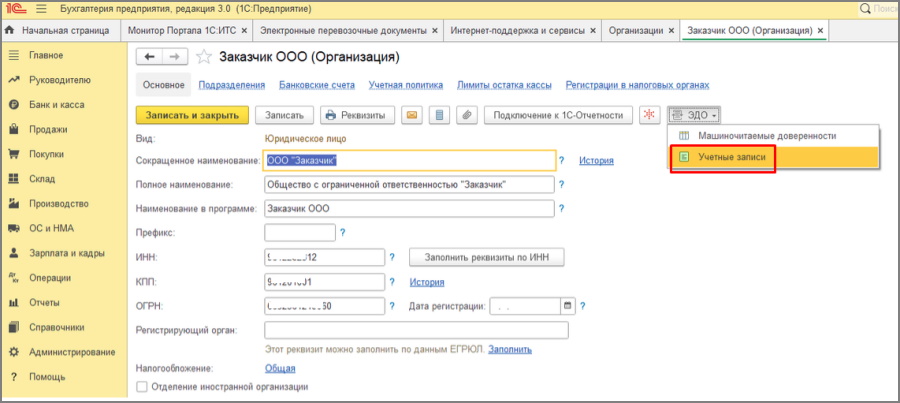Go to Начальная страница home tab
900x403 pixels.
(x=56, y=30)
